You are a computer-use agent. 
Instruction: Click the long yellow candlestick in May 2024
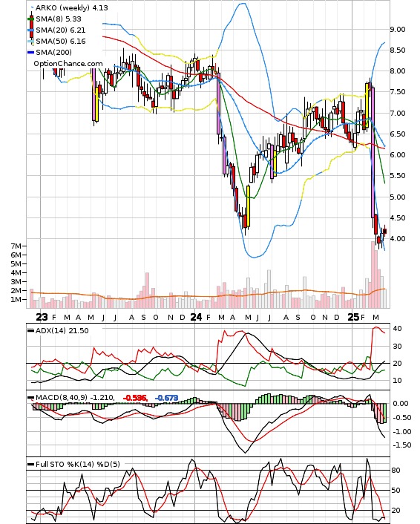(249, 206)
